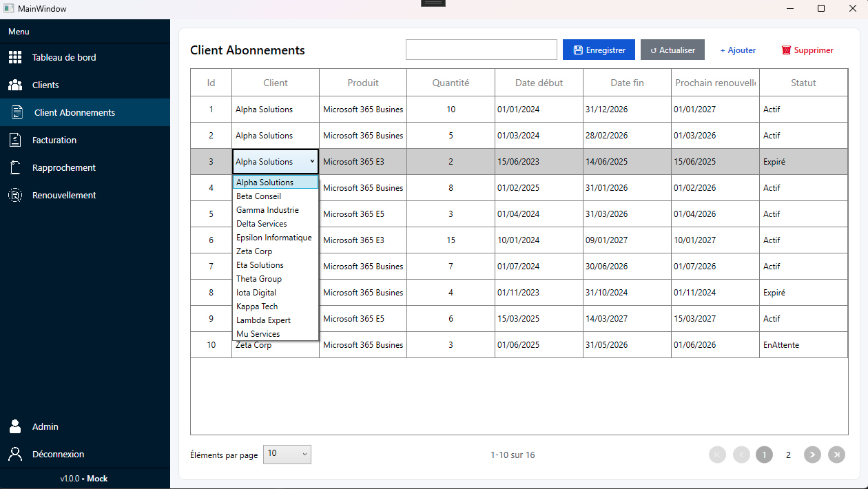868x489 pixels.
Task: Click the Enregistrer button
Action: (x=599, y=50)
